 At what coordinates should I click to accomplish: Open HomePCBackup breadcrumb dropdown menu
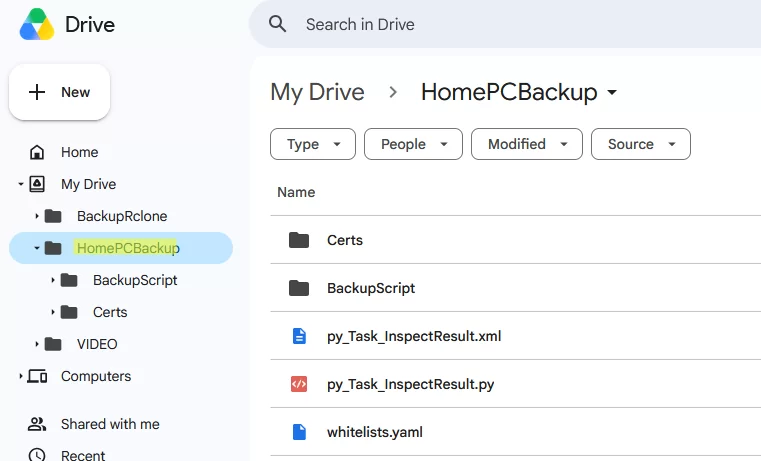[612, 92]
